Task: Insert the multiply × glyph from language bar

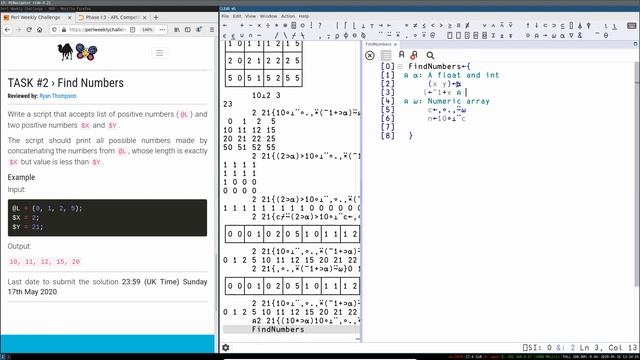Action: (259, 25)
